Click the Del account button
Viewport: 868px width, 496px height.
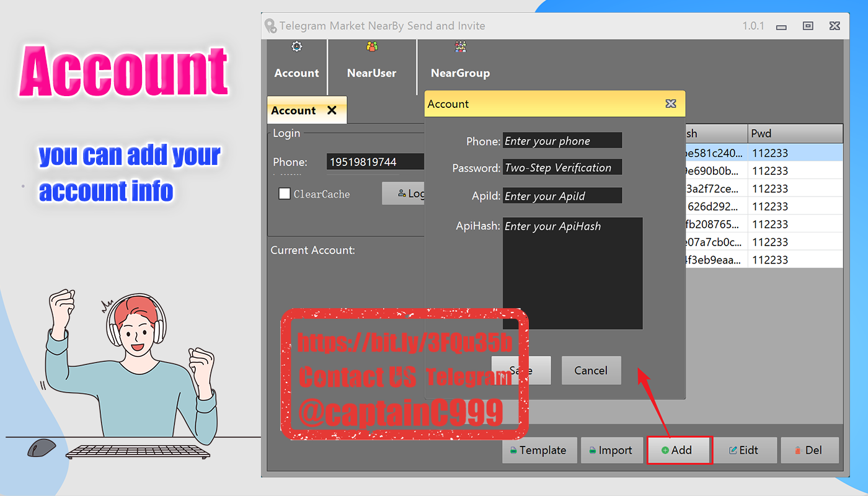pyautogui.click(x=810, y=450)
